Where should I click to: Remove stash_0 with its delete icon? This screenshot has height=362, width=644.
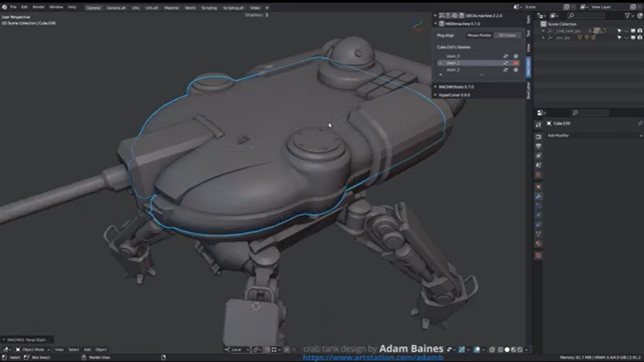516,56
